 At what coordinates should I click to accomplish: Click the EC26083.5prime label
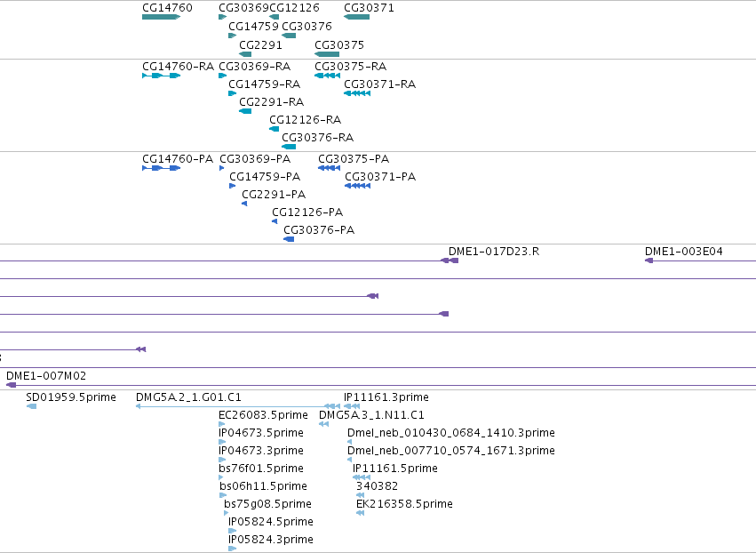tap(263, 415)
